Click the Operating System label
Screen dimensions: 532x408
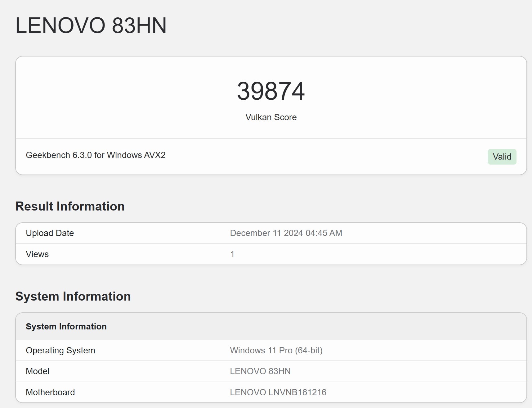click(x=60, y=350)
